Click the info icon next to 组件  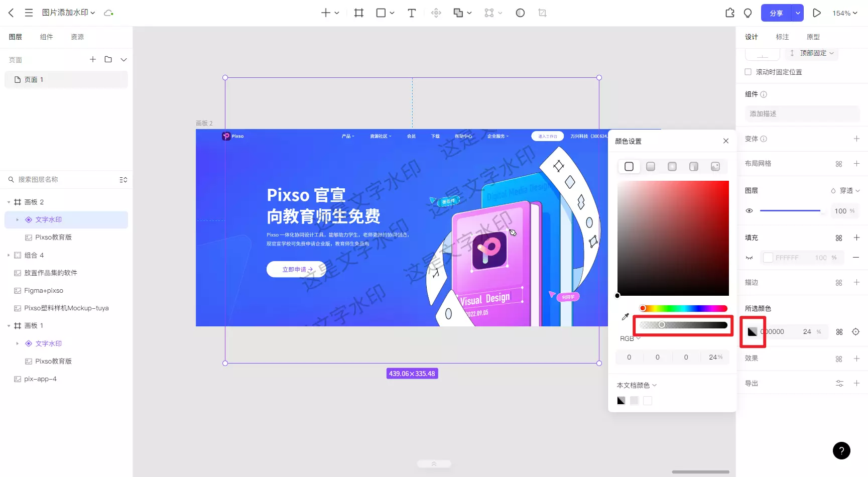764,94
